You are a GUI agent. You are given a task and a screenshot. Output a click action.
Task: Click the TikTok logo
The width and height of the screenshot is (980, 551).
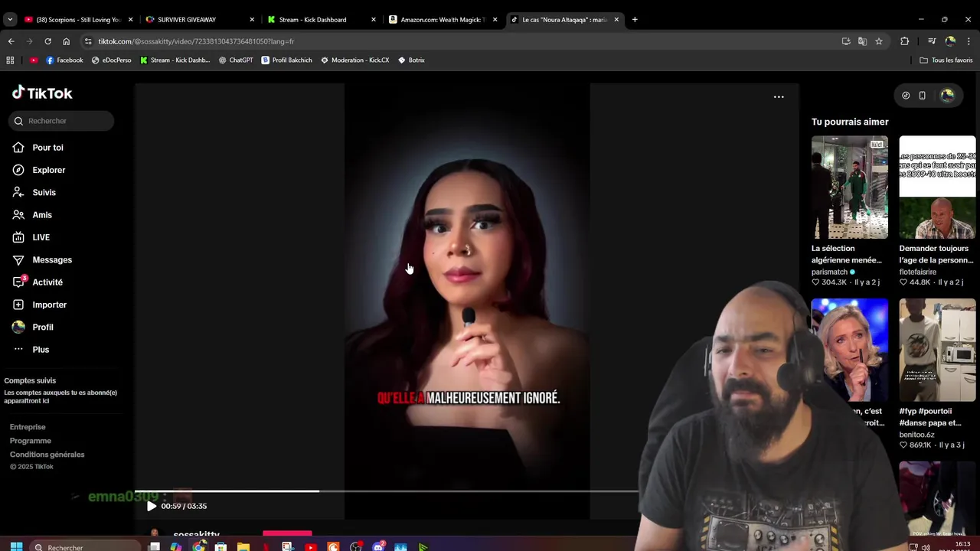(x=42, y=93)
